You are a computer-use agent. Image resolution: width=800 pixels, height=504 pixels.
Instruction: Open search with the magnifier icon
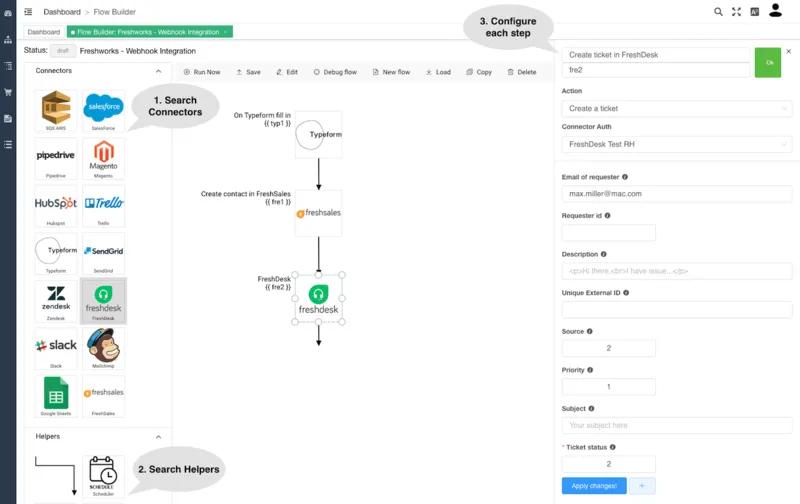[x=718, y=12]
